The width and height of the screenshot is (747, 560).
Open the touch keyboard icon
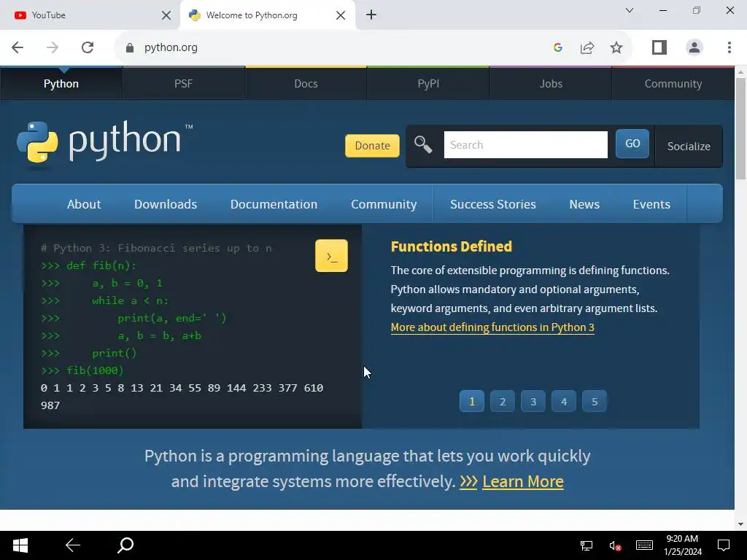pyautogui.click(x=644, y=545)
